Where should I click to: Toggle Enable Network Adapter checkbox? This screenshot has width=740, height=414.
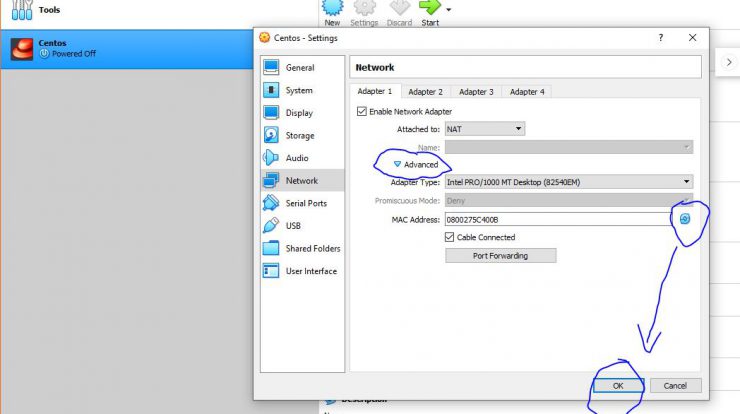coord(362,111)
